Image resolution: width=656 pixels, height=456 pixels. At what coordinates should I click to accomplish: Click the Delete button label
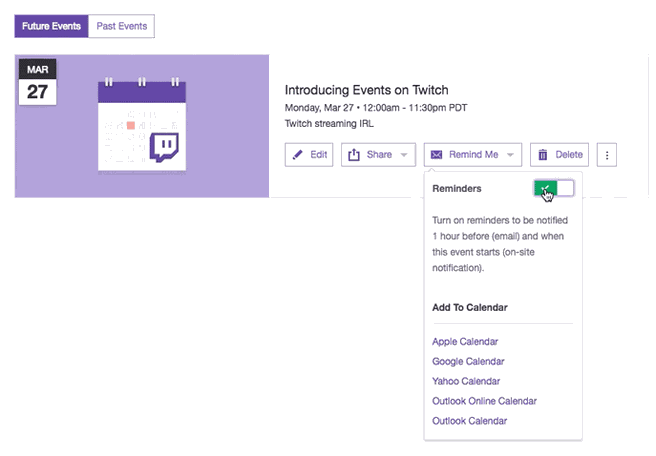[x=569, y=155]
